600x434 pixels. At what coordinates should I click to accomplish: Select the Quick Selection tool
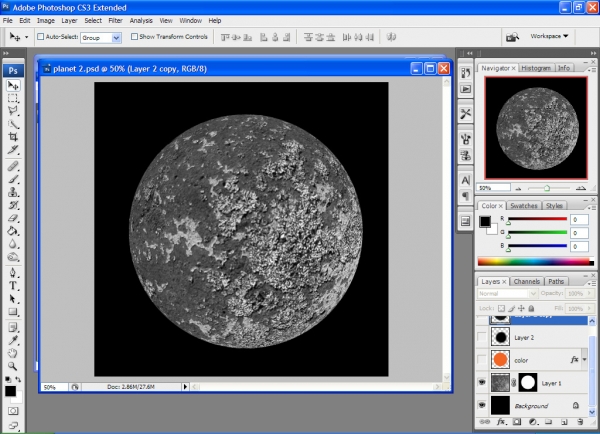(13, 124)
